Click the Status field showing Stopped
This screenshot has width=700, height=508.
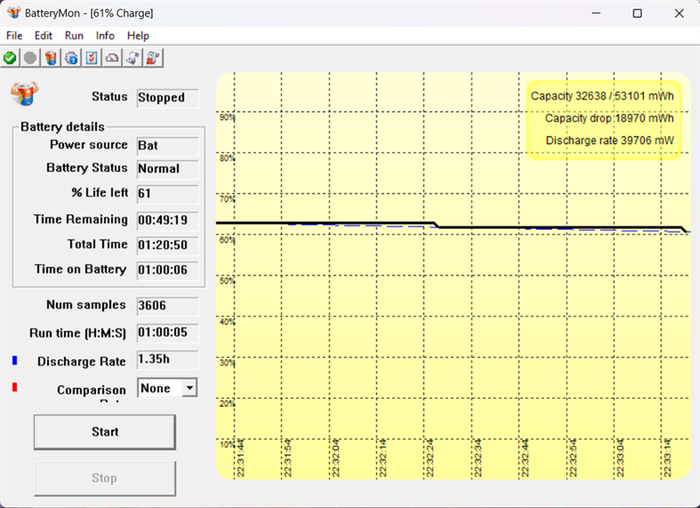167,98
